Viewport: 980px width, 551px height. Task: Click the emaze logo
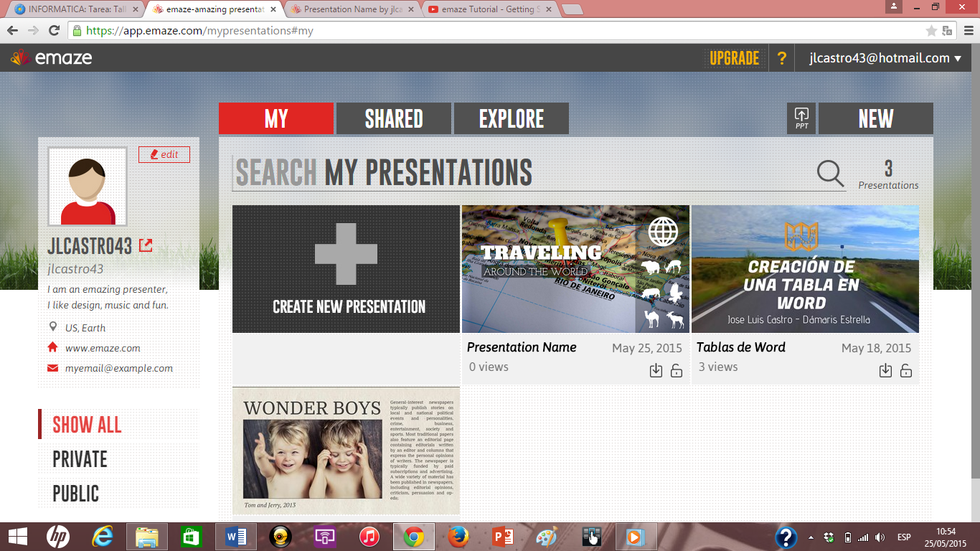(51, 58)
